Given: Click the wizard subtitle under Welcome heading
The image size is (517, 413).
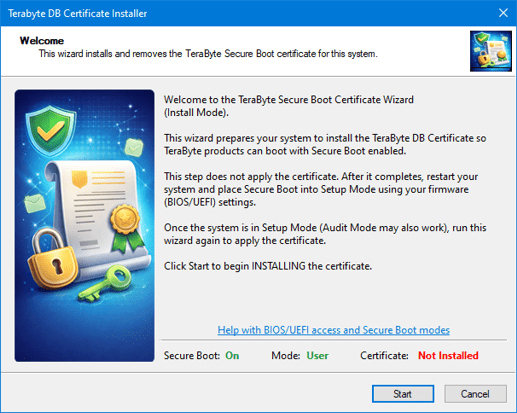Looking at the screenshot, I should (208, 54).
